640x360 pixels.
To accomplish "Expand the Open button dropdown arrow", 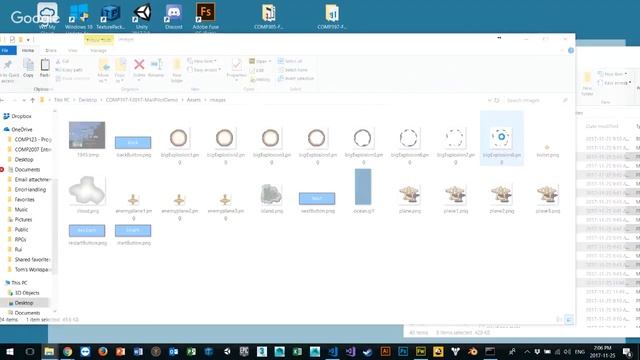I will (x=270, y=61).
